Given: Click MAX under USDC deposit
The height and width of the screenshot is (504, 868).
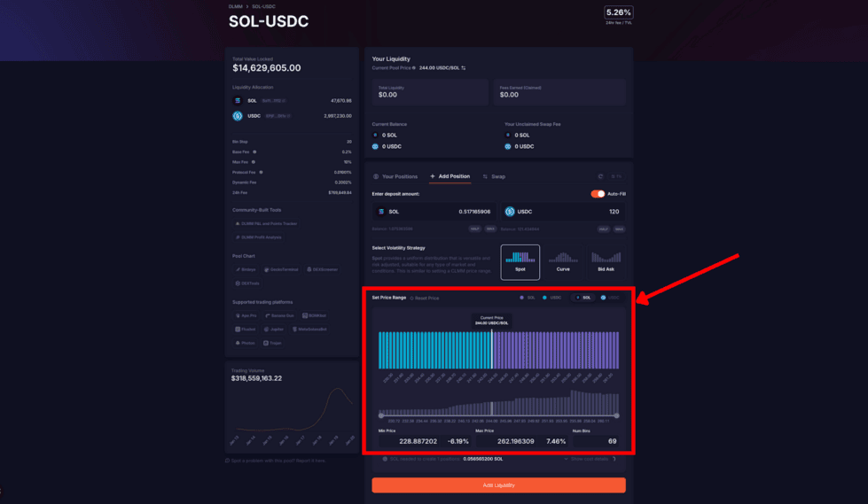Looking at the screenshot, I should coord(619,229).
